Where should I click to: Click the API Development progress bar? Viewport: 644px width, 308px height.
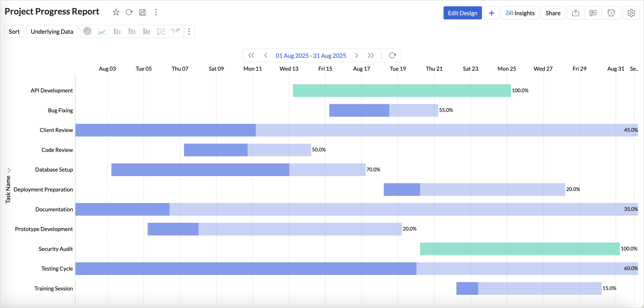point(401,90)
